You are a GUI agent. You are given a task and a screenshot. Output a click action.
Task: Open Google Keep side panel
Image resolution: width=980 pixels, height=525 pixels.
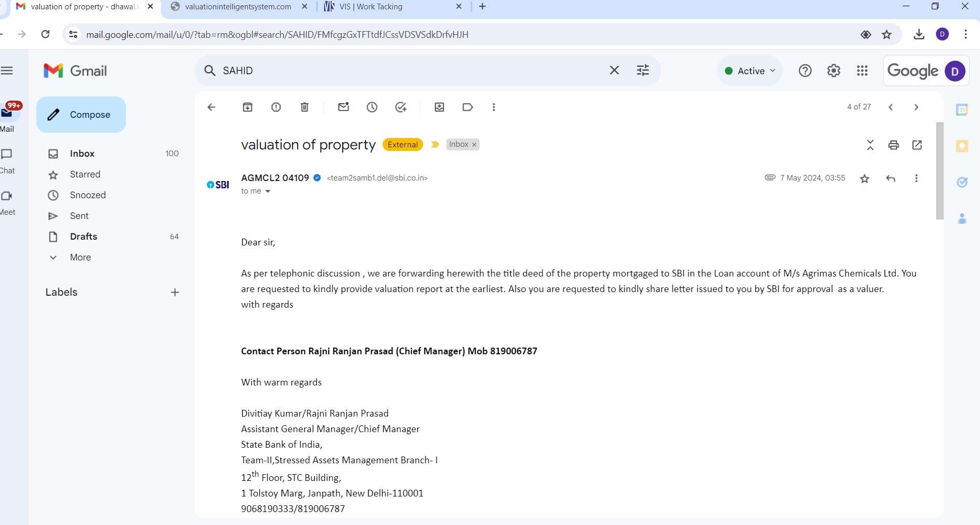click(x=962, y=146)
